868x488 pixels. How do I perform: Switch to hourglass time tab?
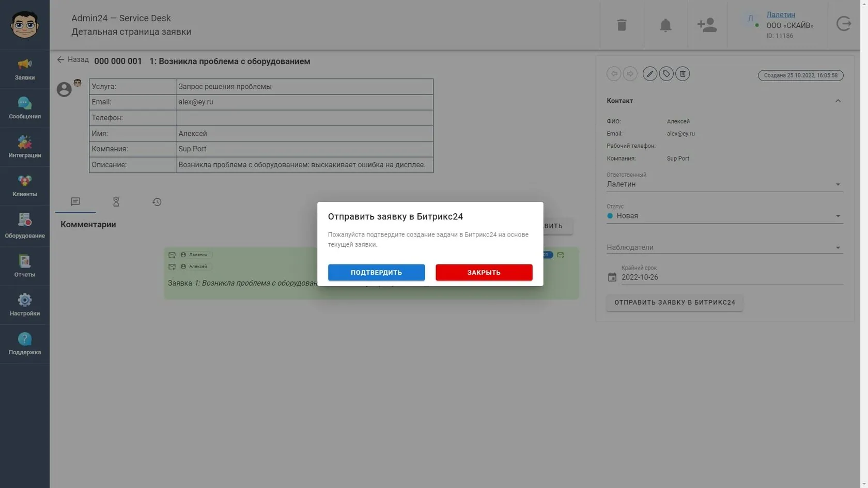[x=116, y=201]
